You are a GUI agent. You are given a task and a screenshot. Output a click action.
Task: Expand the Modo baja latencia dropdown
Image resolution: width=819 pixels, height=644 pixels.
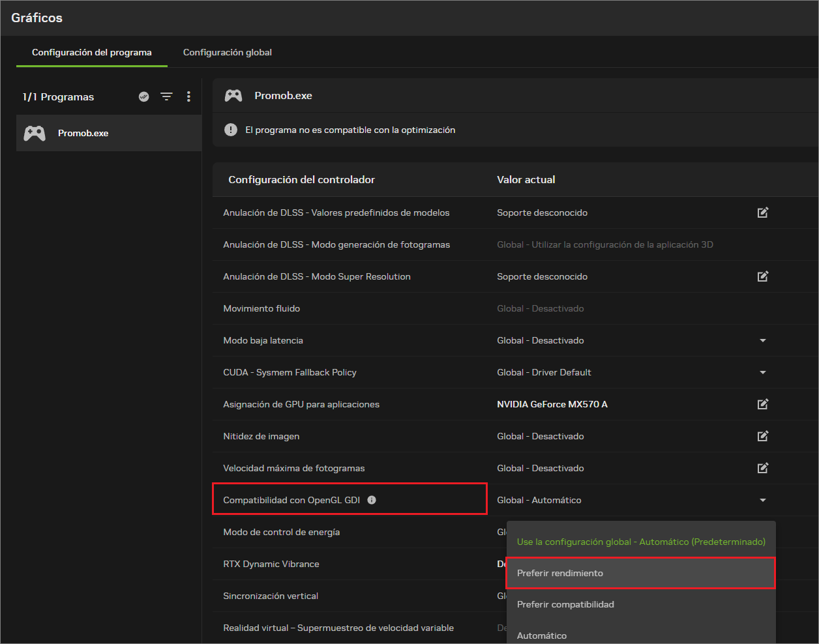tap(763, 340)
